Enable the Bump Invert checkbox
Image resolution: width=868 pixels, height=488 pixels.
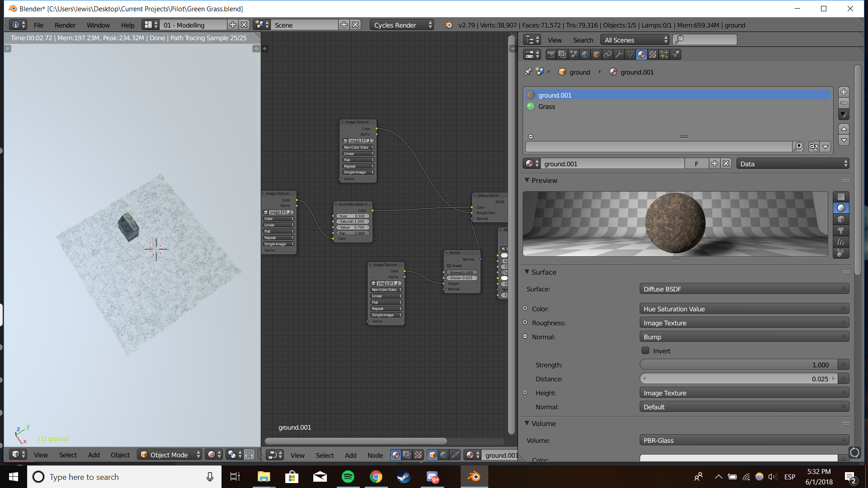(x=646, y=351)
